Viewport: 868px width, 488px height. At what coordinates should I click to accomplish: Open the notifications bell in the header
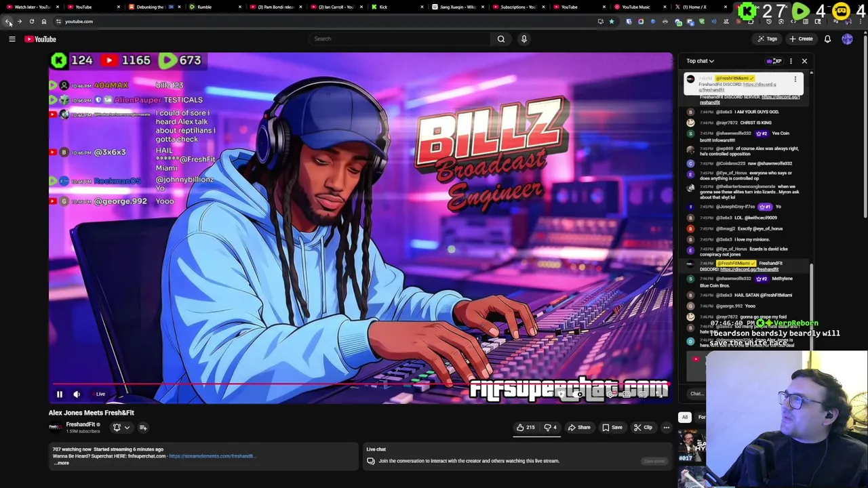coord(827,39)
